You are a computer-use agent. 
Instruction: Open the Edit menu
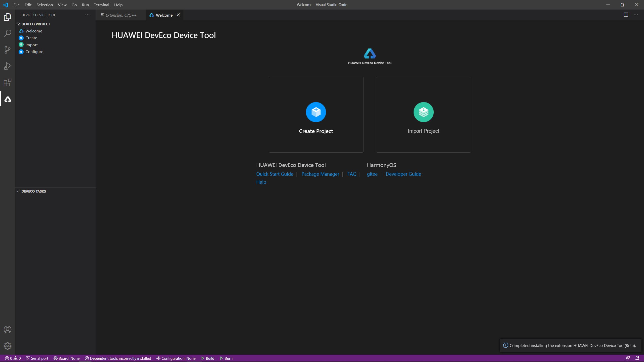coord(28,5)
